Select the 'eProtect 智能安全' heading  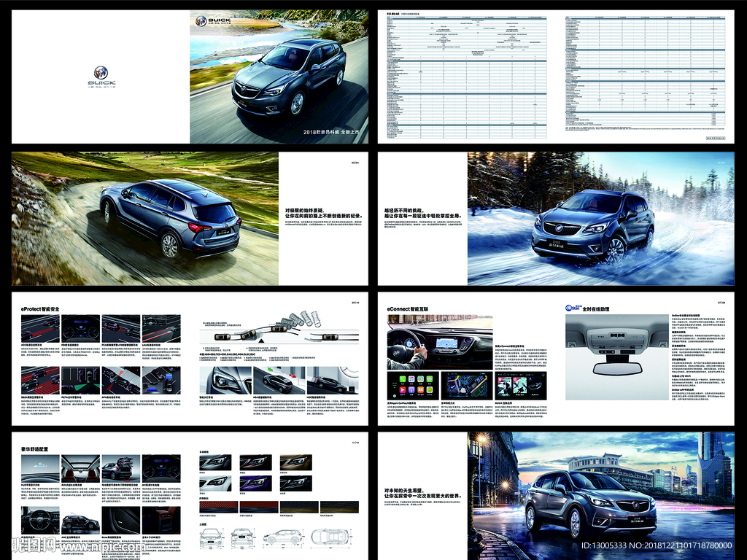tap(40, 309)
